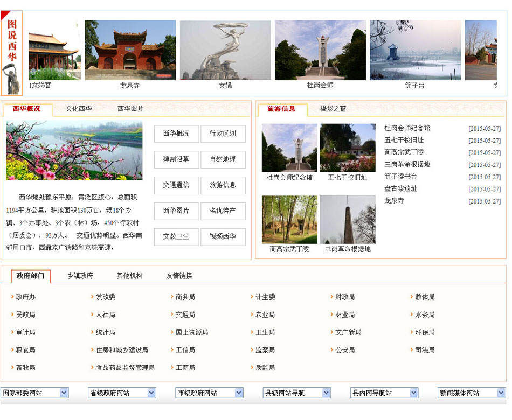Open the 女娲 statue image in gallery
This screenshot has height=420, width=512.
225,50
